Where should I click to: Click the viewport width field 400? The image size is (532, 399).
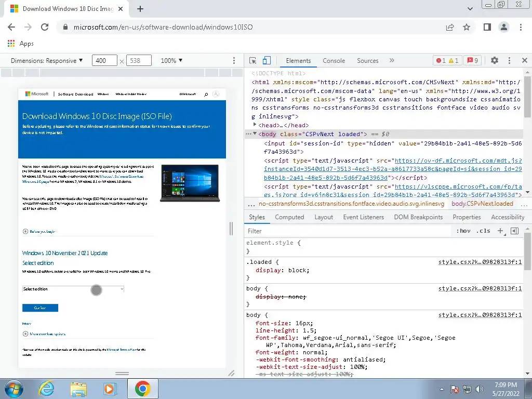click(104, 60)
